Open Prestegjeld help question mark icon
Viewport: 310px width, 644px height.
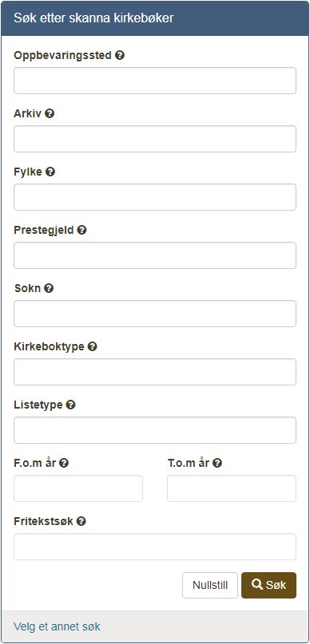click(x=81, y=230)
